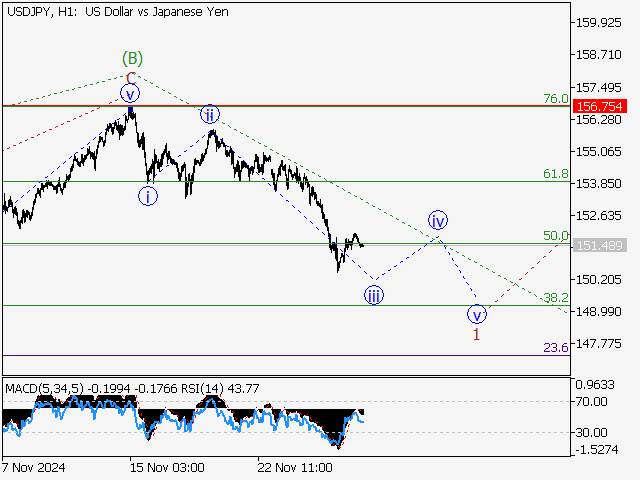The image size is (640, 480).
Task: Click the MACD(5,34,5) indicator label
Action: point(42,387)
